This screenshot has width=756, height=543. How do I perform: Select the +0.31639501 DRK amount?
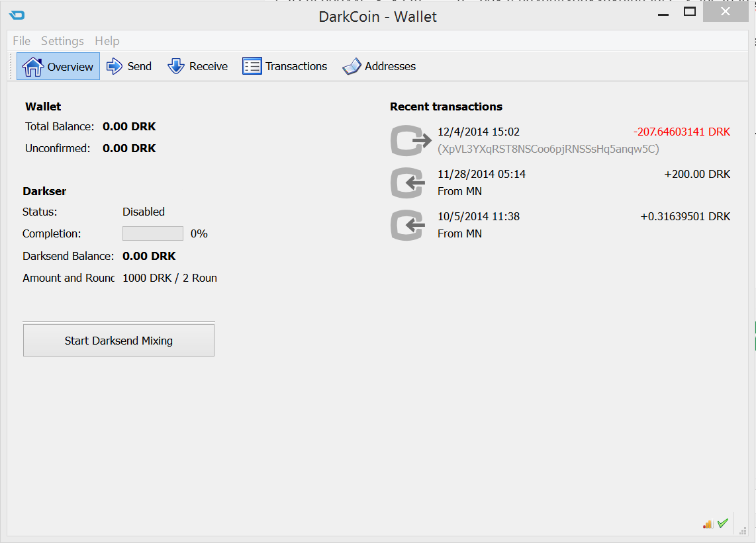point(685,216)
